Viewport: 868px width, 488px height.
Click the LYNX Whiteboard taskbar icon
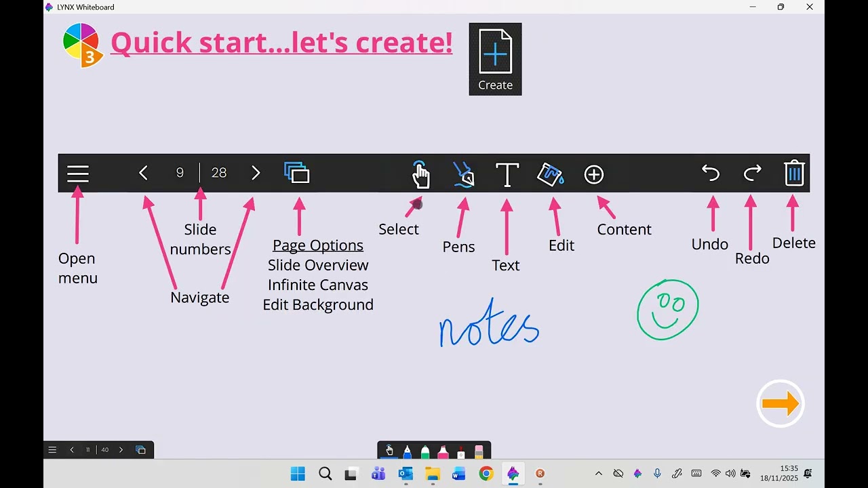tap(513, 474)
